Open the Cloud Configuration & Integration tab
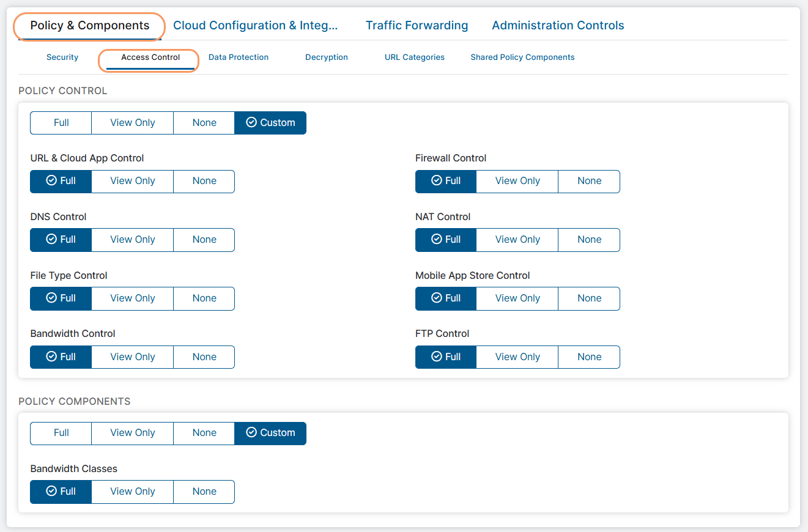 (255, 26)
